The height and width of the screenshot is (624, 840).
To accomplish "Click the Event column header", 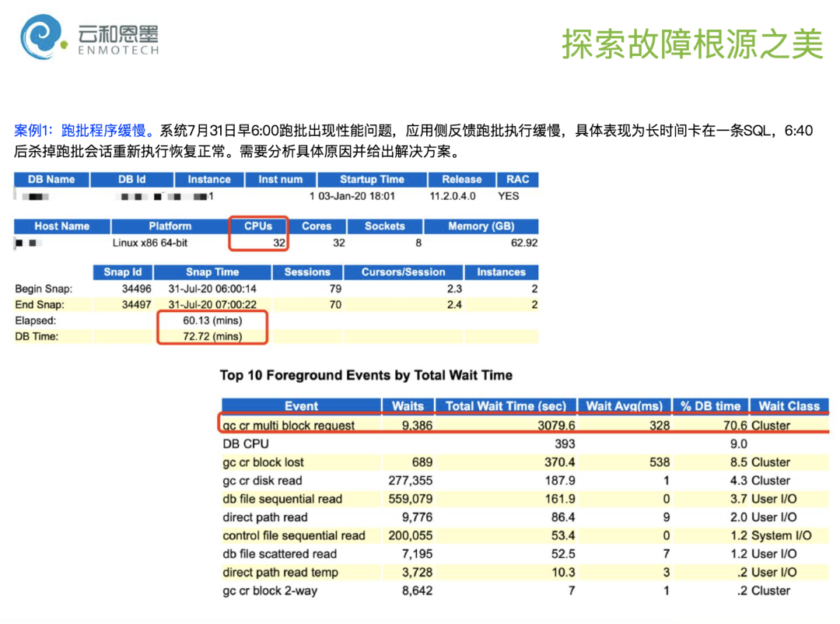I will 301,406.
